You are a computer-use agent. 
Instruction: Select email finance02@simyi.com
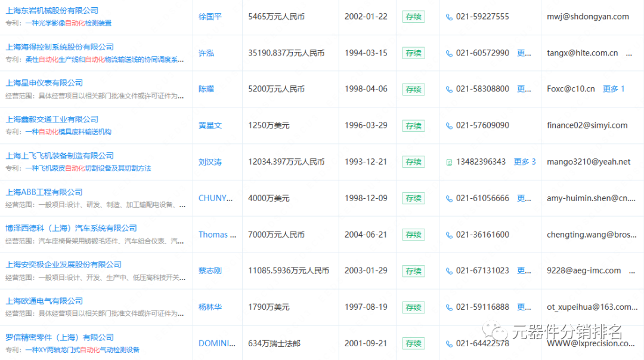pyautogui.click(x=587, y=125)
